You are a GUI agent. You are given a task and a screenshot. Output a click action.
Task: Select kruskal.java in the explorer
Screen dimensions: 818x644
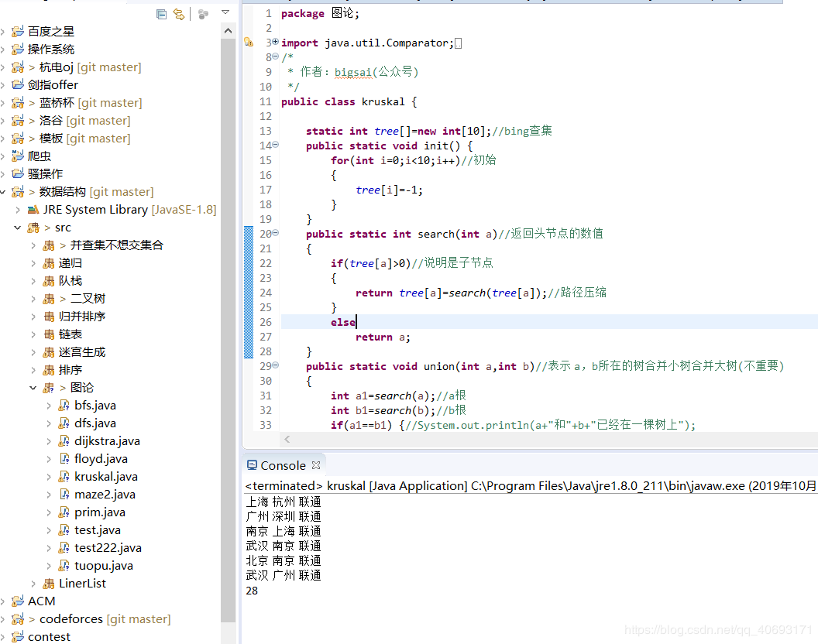106,477
